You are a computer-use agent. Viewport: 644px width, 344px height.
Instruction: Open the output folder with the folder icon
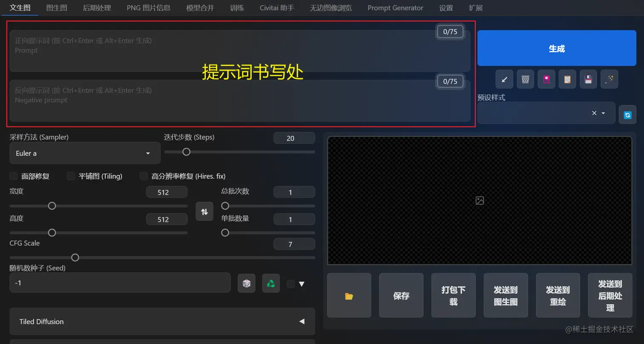[349, 295]
